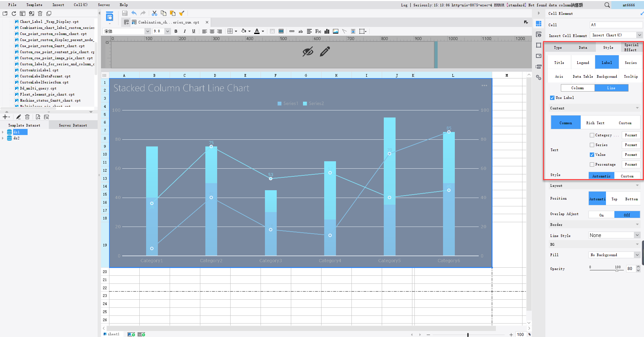Image resolution: width=644 pixels, height=337 pixels.
Task: Switch to the Special Effect tab
Action: (x=631, y=47)
